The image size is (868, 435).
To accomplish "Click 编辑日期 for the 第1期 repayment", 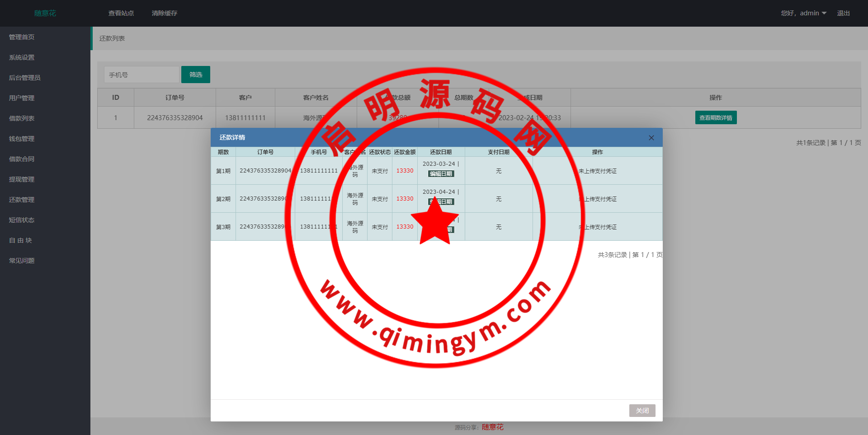I will (x=441, y=174).
